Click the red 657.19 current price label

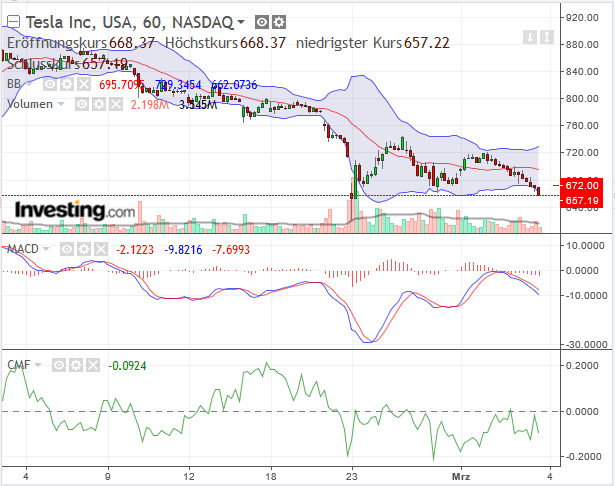581,200
